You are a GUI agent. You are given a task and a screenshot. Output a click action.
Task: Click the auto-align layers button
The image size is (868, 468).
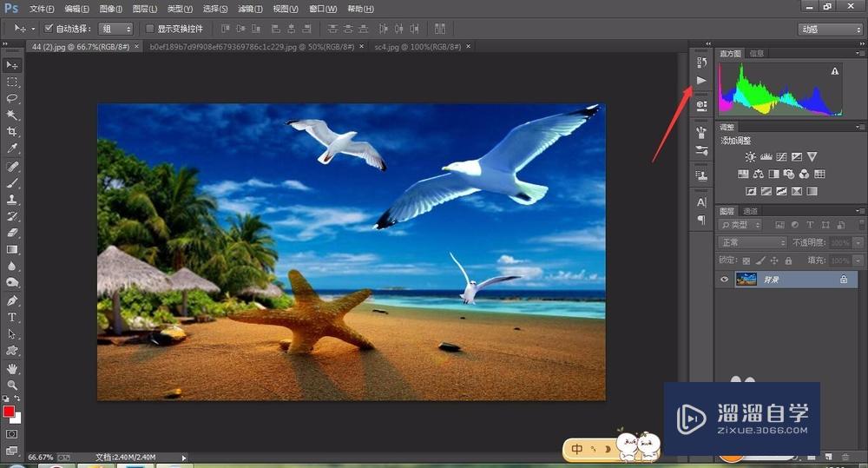click(x=440, y=29)
